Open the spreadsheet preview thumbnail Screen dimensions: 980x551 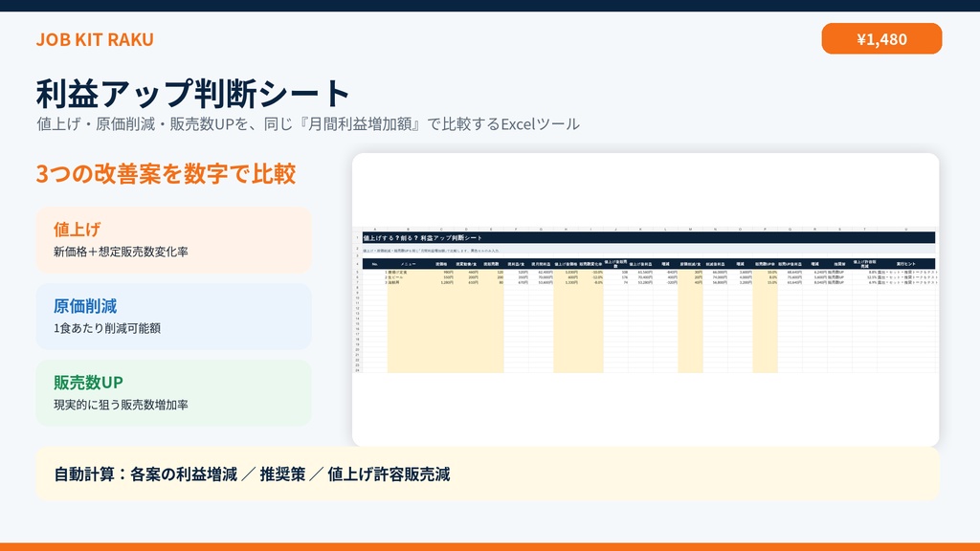[645, 299]
